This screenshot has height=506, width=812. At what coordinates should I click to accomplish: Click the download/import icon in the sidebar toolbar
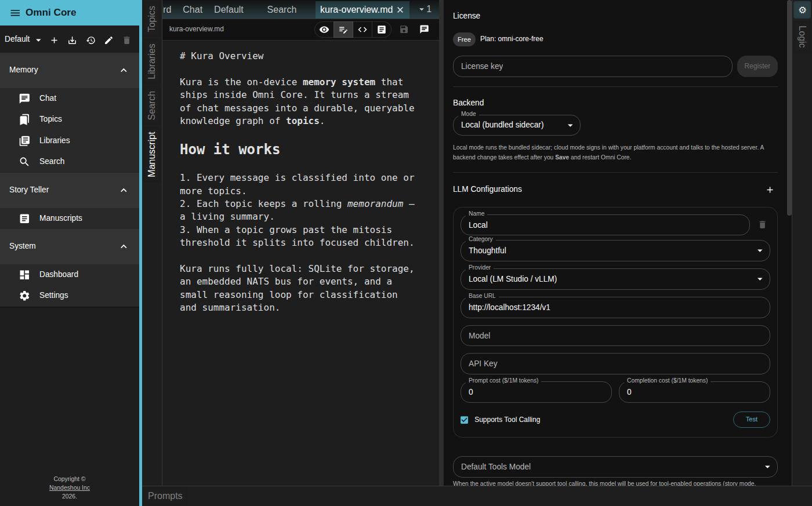pos(72,40)
